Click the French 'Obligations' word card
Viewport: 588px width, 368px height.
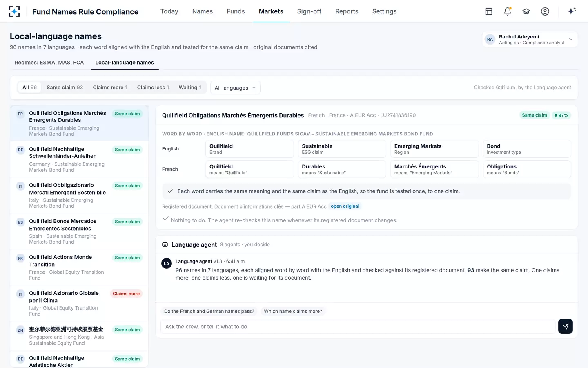point(527,169)
